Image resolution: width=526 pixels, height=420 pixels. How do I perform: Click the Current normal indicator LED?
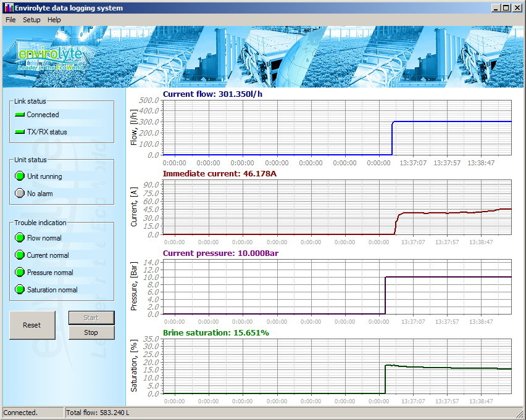(20, 255)
